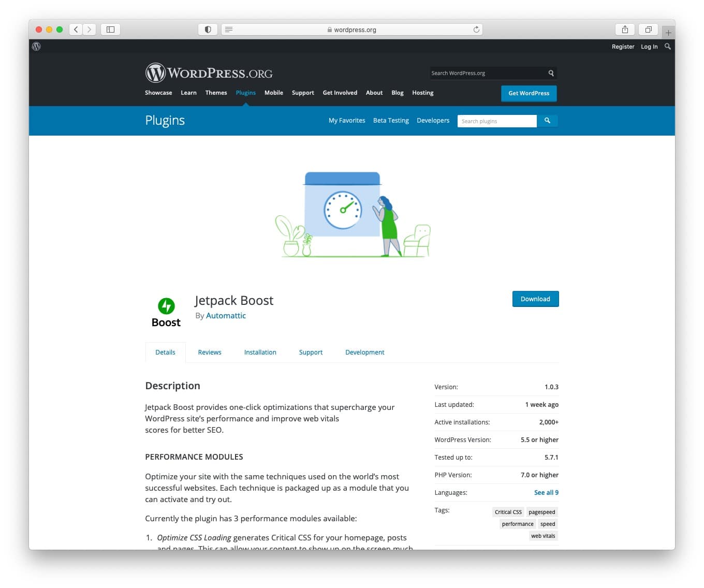Image resolution: width=704 pixels, height=588 pixels.
Task: Toggle the Safari sidebar icon
Action: (x=110, y=30)
